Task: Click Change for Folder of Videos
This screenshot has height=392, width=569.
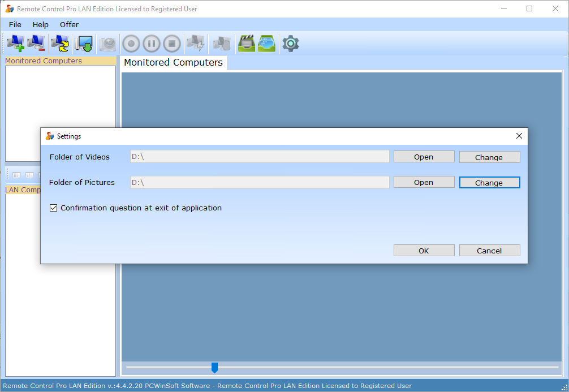Action: (489, 157)
